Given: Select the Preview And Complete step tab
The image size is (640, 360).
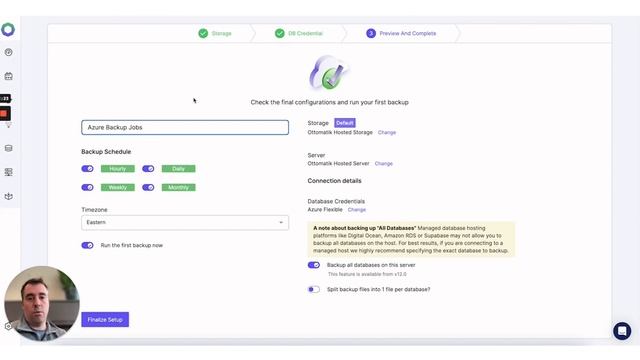Looking at the screenshot, I should tap(401, 33).
